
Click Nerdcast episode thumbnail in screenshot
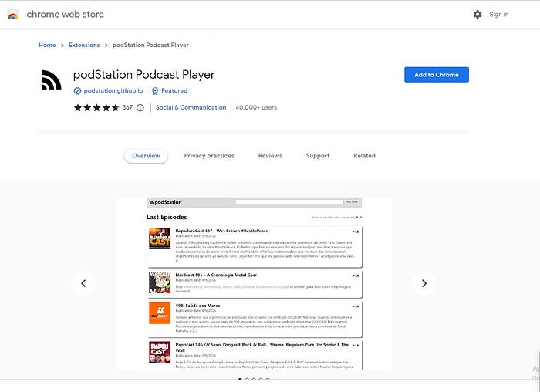click(160, 282)
